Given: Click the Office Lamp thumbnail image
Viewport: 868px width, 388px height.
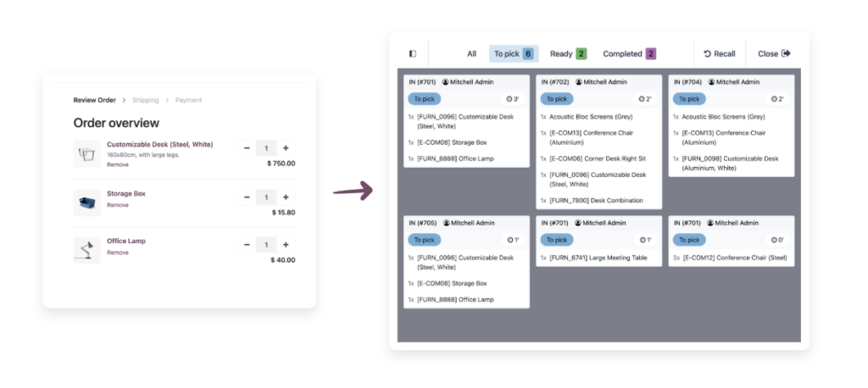Looking at the screenshot, I should coord(86,249).
